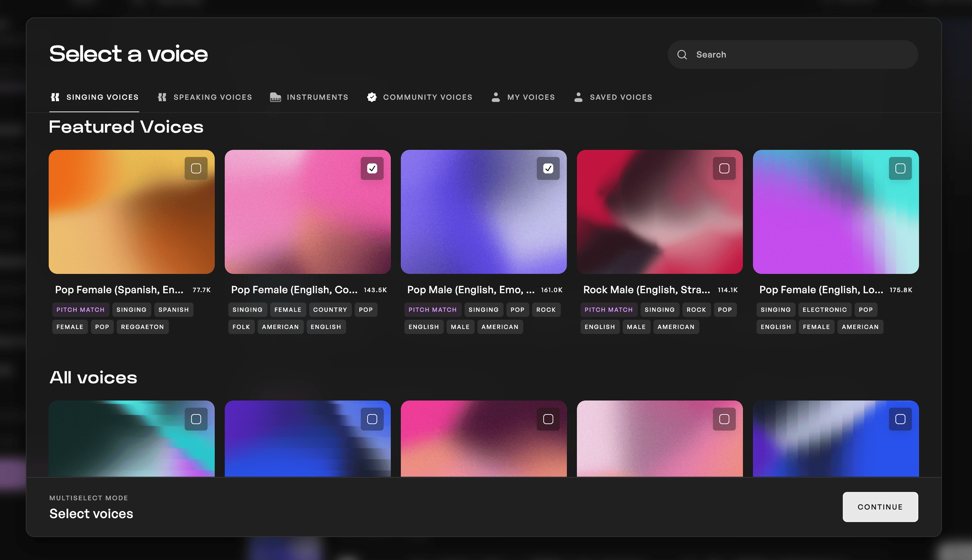Click the MALE tag under Rock Male voice
Image resolution: width=972 pixels, height=560 pixels.
pos(636,327)
